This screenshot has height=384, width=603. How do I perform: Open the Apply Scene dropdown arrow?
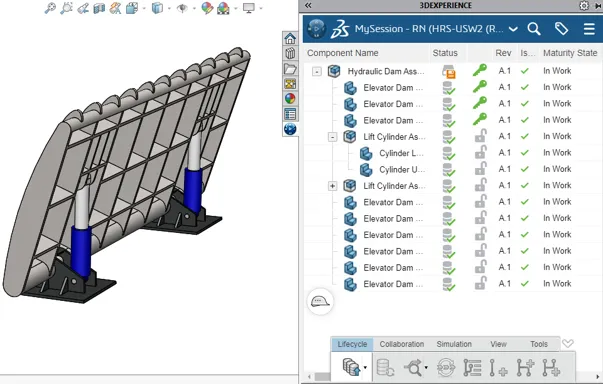pyautogui.click(x=235, y=8)
